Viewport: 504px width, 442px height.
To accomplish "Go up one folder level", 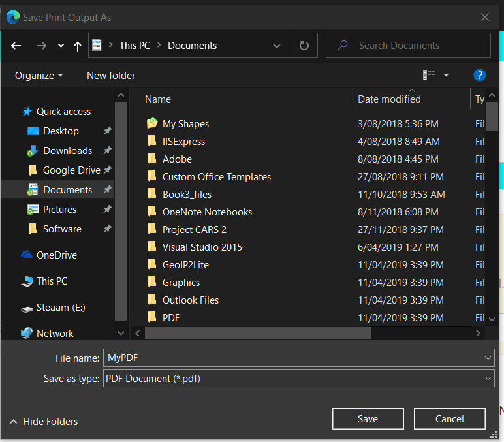I will coord(78,46).
